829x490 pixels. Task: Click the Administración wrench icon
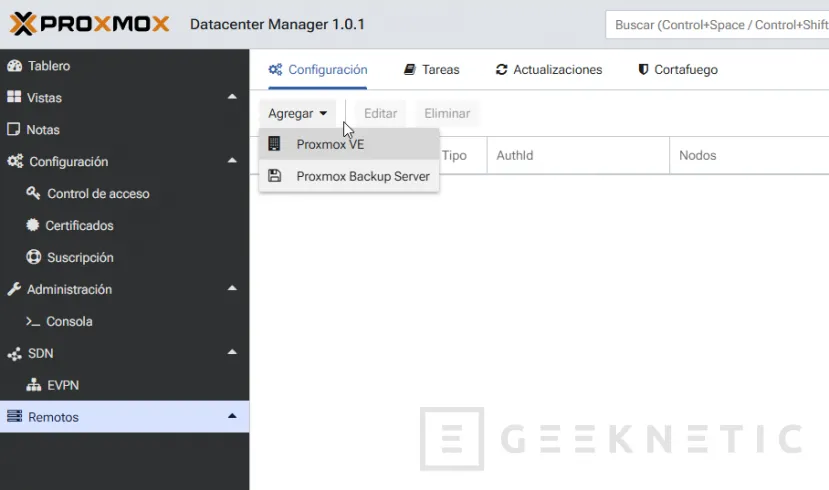[x=14, y=289]
